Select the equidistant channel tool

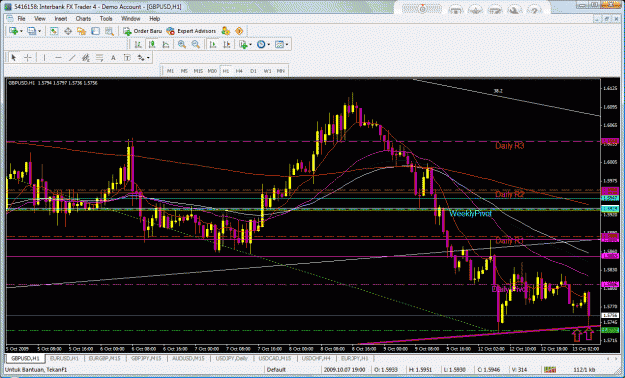[x=85, y=58]
